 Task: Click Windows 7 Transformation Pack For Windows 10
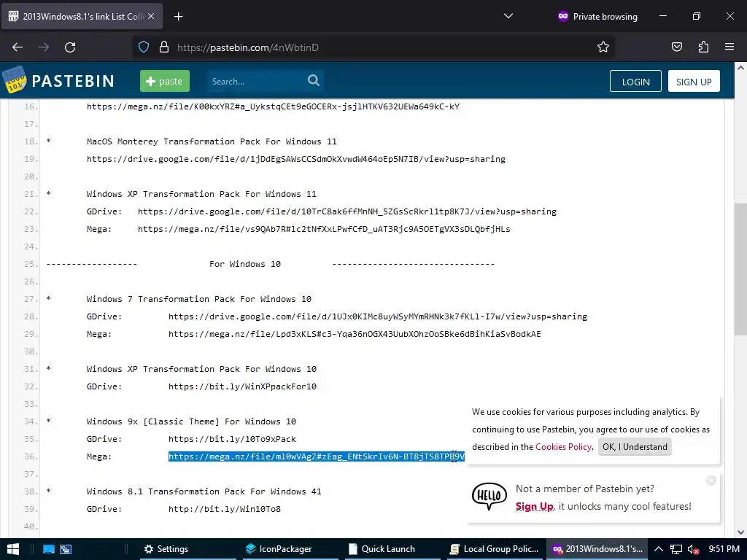(x=198, y=299)
